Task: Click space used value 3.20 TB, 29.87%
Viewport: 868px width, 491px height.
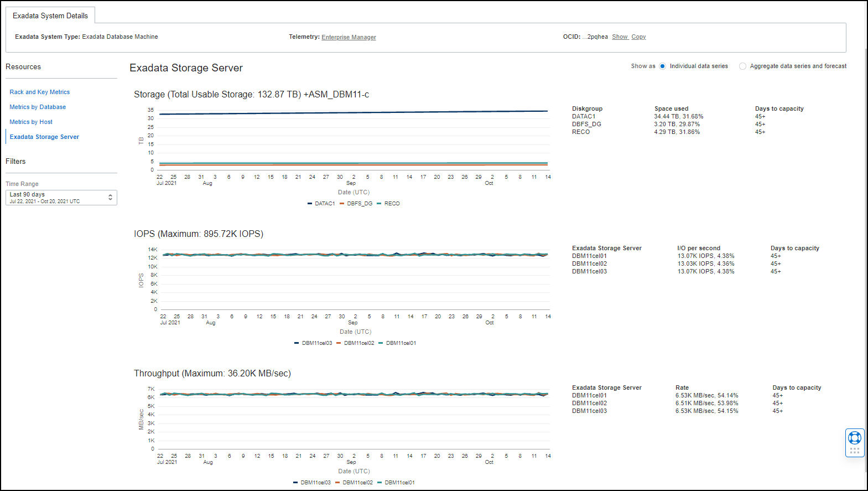Action: click(x=677, y=124)
